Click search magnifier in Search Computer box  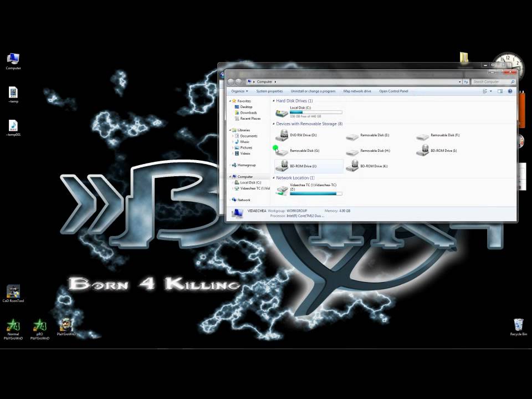(x=512, y=82)
